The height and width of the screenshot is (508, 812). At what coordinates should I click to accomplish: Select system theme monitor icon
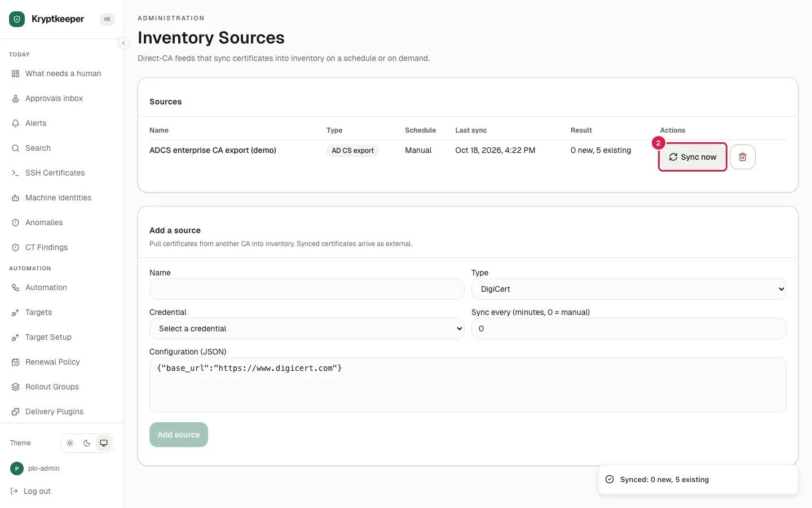pos(104,443)
